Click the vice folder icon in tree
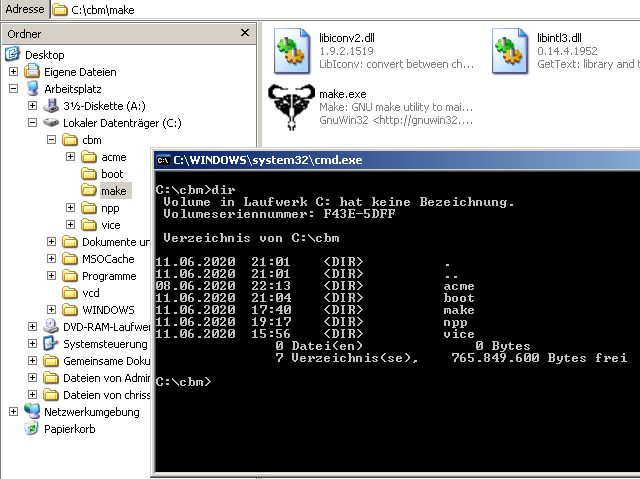The width and height of the screenshot is (640, 479). [x=89, y=225]
